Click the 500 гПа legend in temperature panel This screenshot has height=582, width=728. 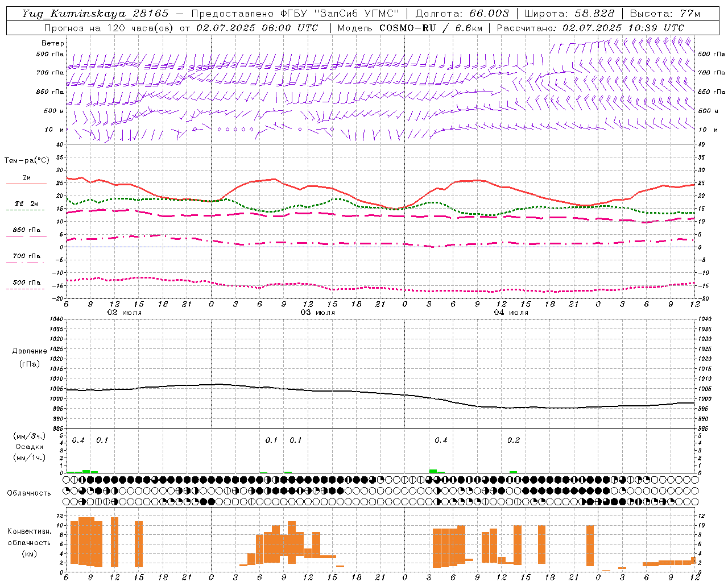pos(27,282)
